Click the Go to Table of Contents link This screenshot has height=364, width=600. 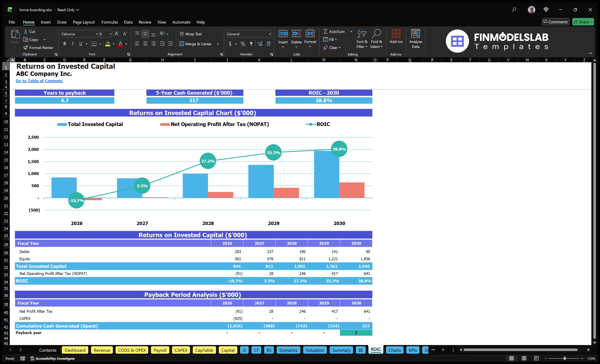pyautogui.click(x=39, y=81)
